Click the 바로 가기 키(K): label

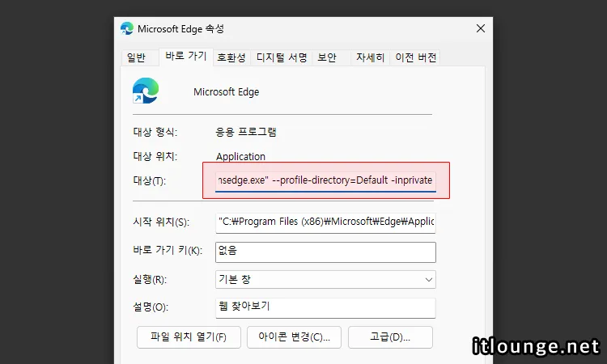(x=168, y=250)
